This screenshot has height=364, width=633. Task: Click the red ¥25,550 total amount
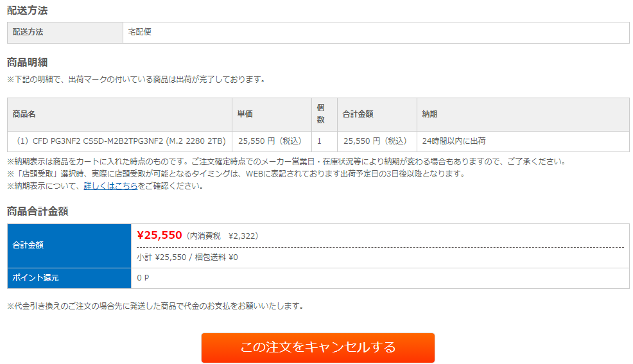[x=159, y=236]
